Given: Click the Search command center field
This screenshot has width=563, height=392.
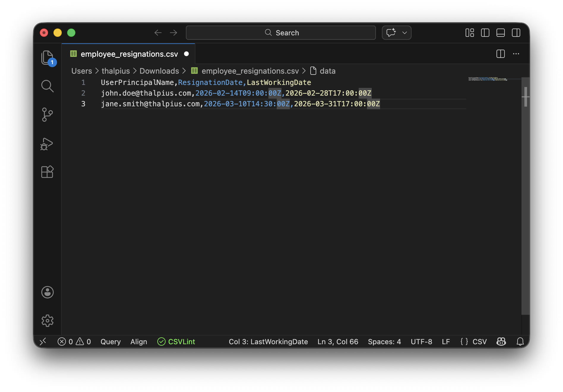Looking at the screenshot, I should pyautogui.click(x=281, y=33).
